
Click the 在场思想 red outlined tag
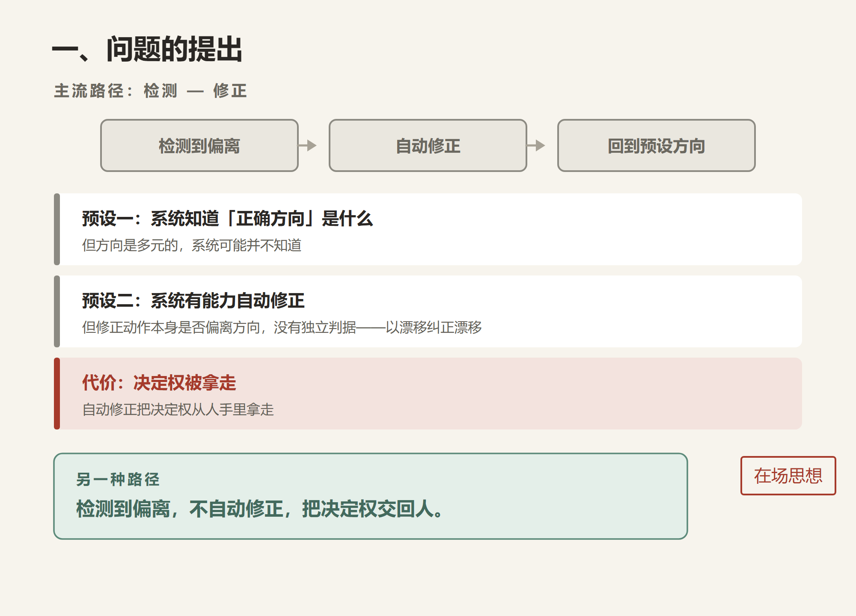788,476
